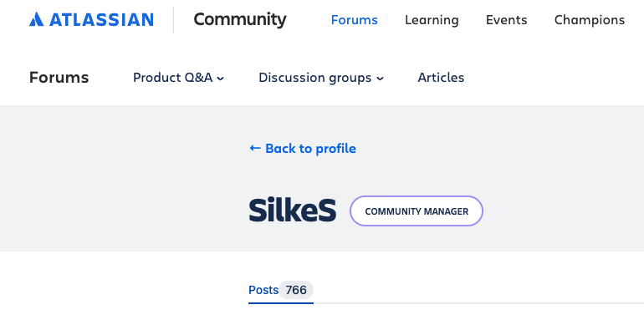Click the SilkeS username heading
The width and height of the screenshot is (644, 330).
coord(293,211)
